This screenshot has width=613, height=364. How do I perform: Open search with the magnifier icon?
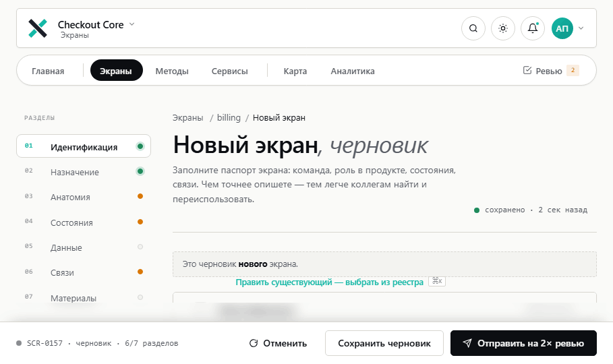473,28
